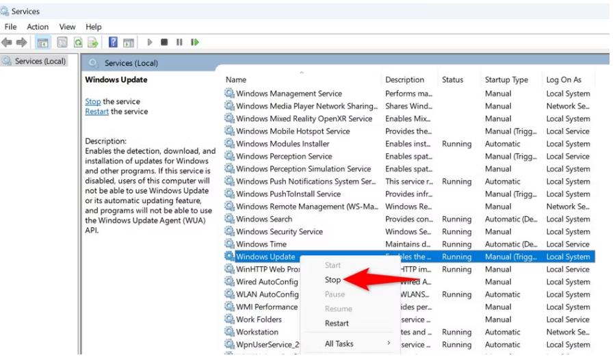Screen dimensions: 615x364
Task: Toggle Show/Hide Action Pane toolbar icon
Action: pos(128,42)
